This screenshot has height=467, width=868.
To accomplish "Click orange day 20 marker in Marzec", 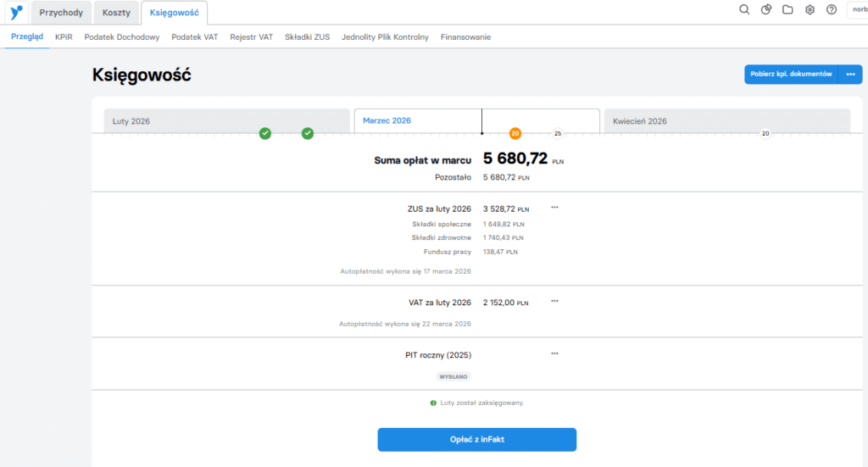I will point(515,133).
